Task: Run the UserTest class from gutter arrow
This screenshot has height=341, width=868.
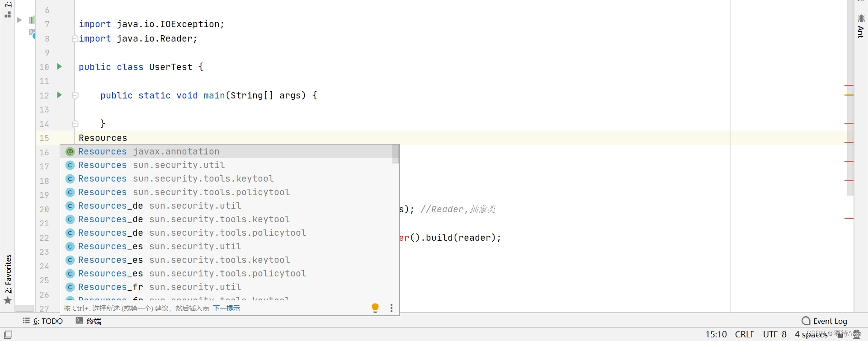Action: click(x=59, y=67)
